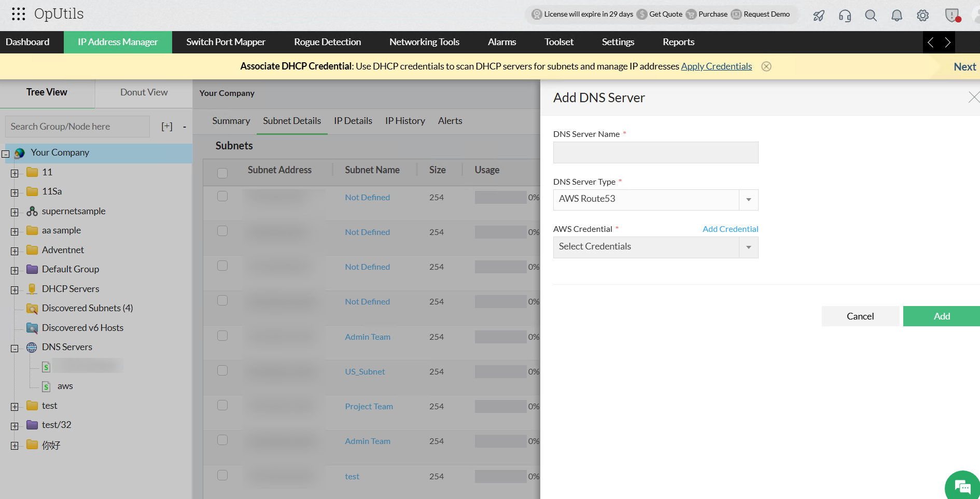
Task: Expand the 11Sa folder node
Action: pos(15,192)
